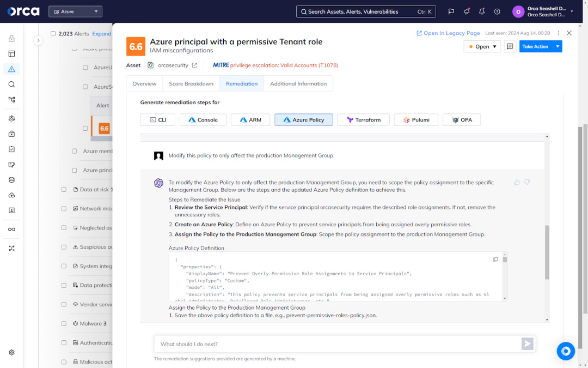Click the Orca logo
Screen dimensions: 588x368
click(23, 11)
